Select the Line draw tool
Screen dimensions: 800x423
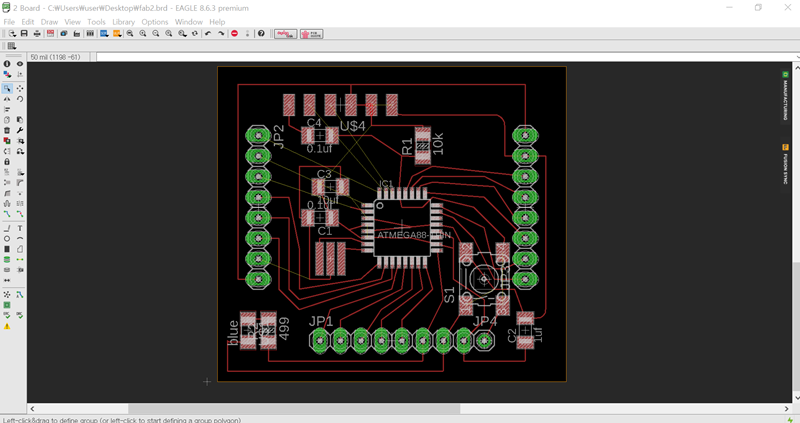point(7,228)
